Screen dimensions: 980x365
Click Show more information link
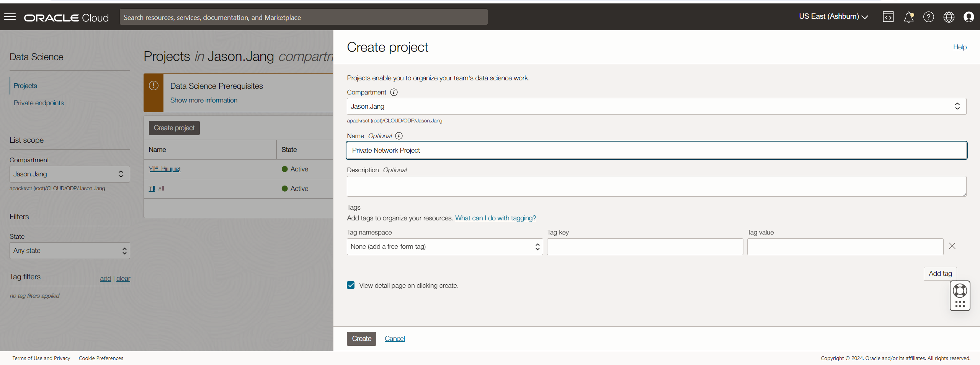(204, 100)
